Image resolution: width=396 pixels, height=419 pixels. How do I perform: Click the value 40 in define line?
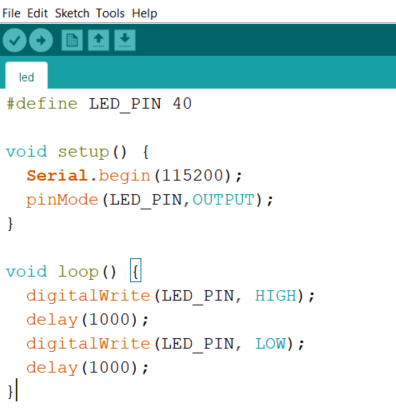(x=182, y=104)
